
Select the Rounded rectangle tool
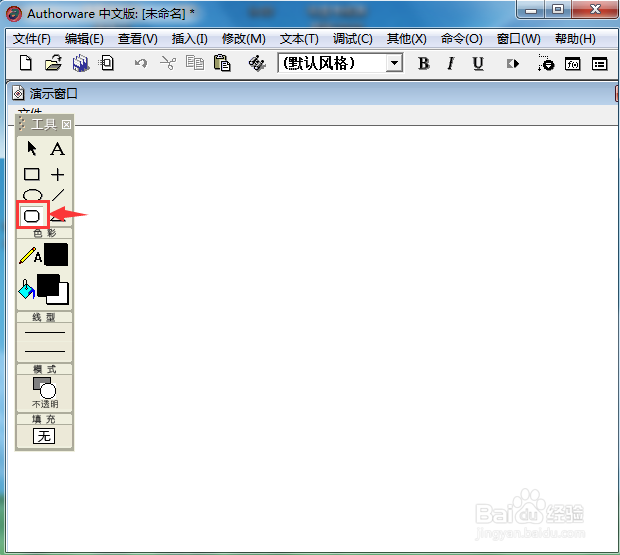[x=32, y=216]
